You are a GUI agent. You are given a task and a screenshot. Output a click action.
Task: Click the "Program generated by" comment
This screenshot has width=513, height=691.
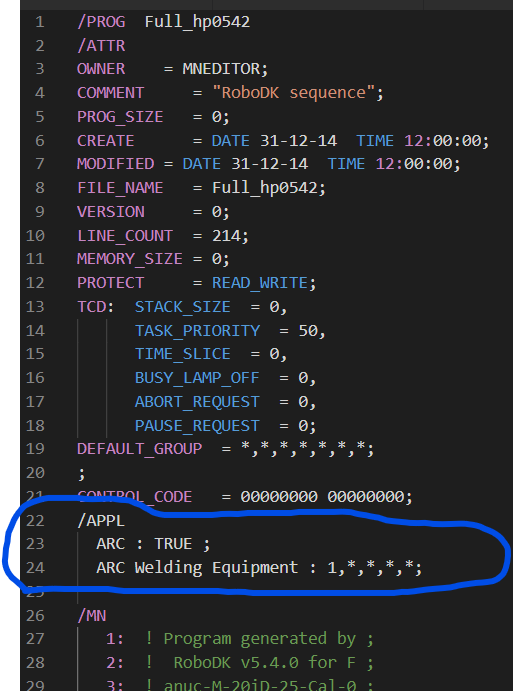tap(260, 639)
